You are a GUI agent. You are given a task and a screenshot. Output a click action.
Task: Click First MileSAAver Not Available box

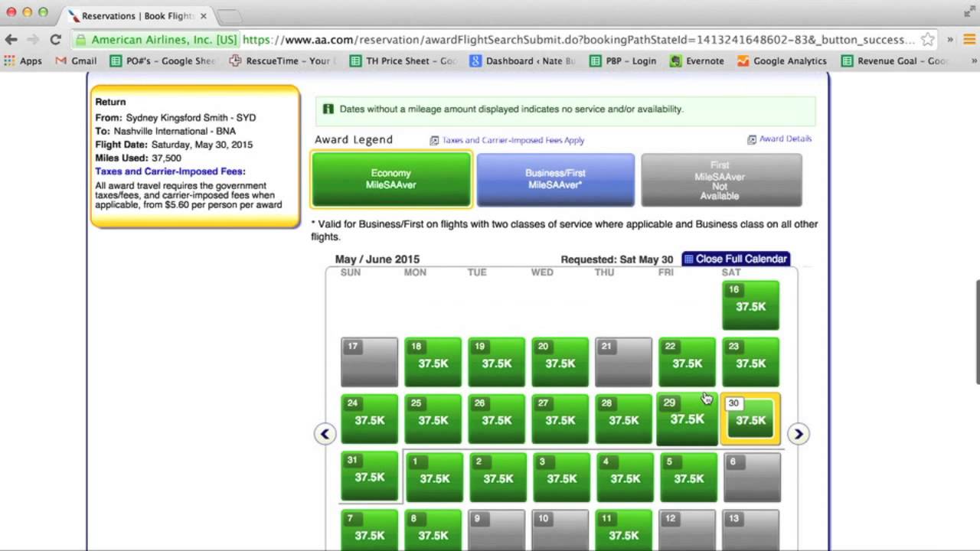coord(721,180)
